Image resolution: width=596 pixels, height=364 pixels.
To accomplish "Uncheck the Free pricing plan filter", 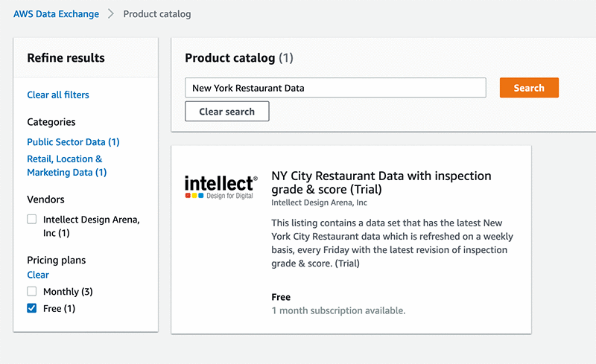I will [x=32, y=308].
